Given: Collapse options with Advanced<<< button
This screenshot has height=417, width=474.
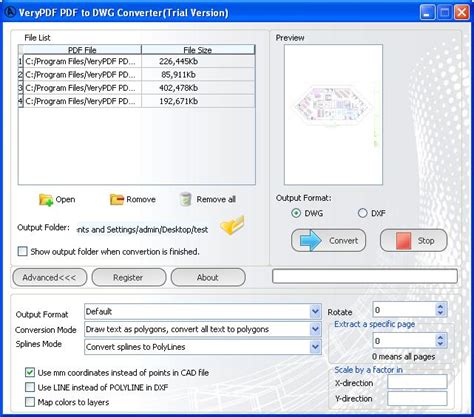Looking at the screenshot, I should 50,277.
